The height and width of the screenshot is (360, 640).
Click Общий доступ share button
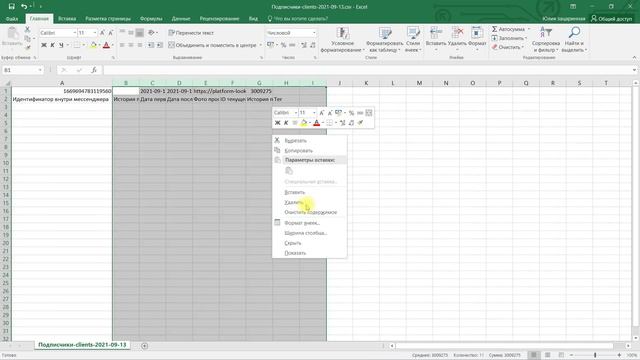click(611, 18)
